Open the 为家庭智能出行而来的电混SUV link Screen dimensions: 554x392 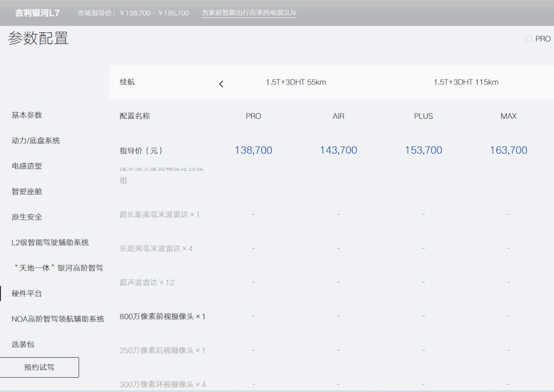pos(249,13)
